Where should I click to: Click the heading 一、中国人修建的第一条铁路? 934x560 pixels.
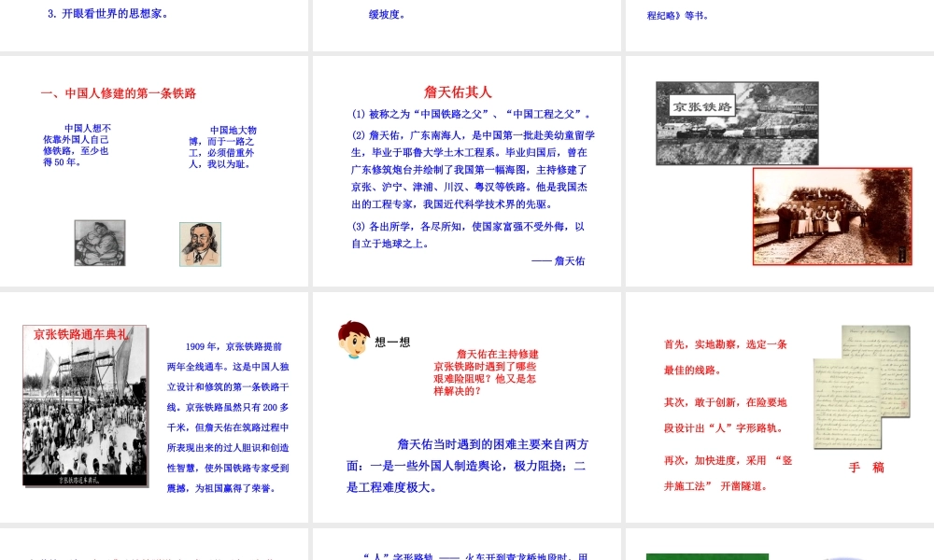[119, 93]
